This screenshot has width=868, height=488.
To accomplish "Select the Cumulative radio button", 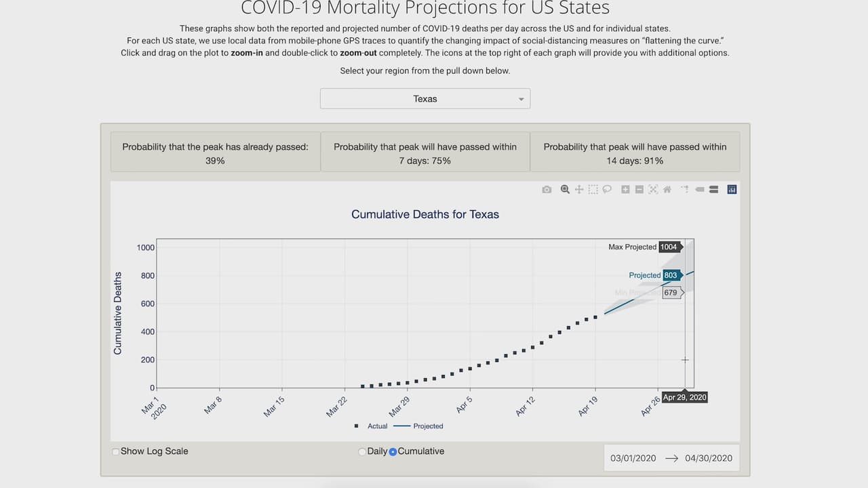I will 393,452.
